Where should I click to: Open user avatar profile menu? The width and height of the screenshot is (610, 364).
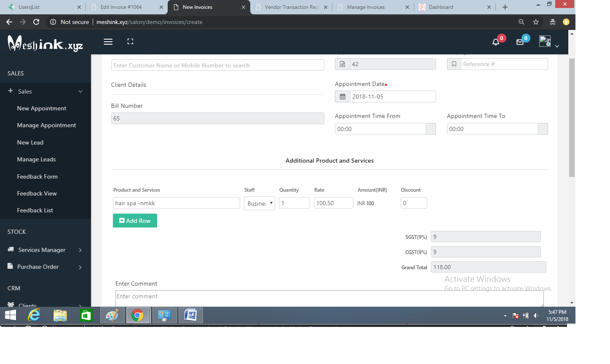545,41
